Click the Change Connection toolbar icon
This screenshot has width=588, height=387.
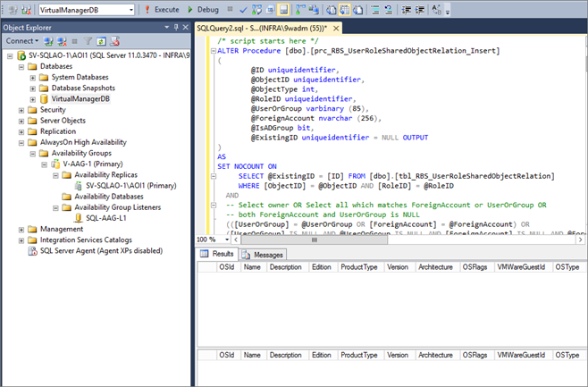coord(26,10)
